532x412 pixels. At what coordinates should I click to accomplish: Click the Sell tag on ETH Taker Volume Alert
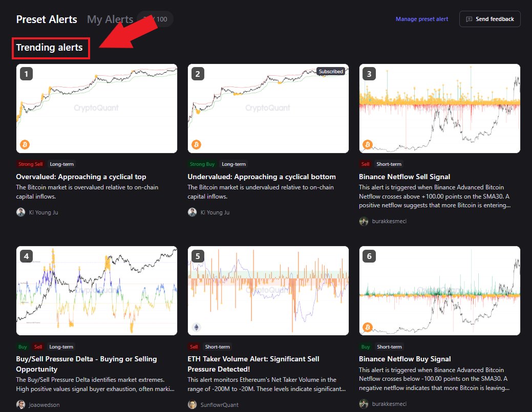coord(194,347)
